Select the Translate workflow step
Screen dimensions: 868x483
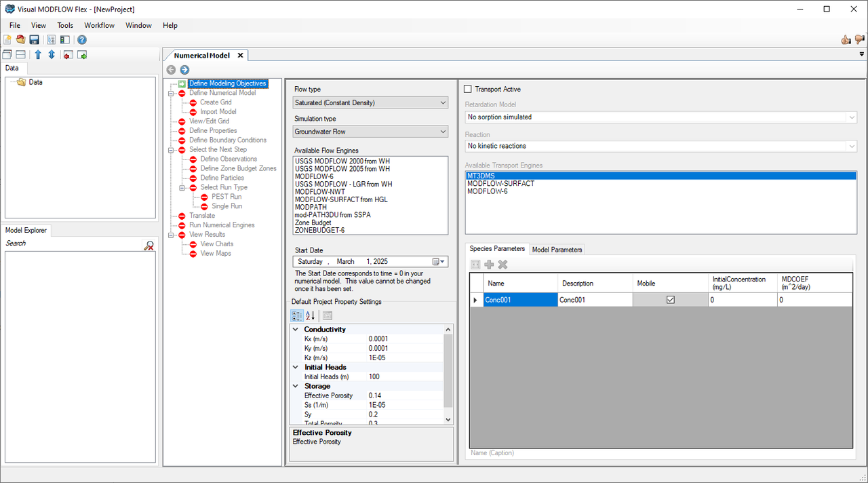[202, 216]
